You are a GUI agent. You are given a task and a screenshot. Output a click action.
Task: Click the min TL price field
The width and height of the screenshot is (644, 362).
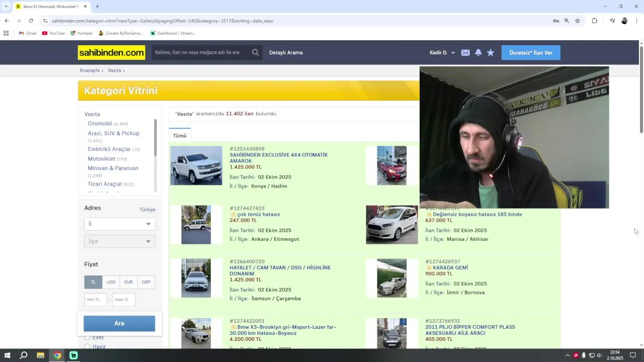(96, 300)
